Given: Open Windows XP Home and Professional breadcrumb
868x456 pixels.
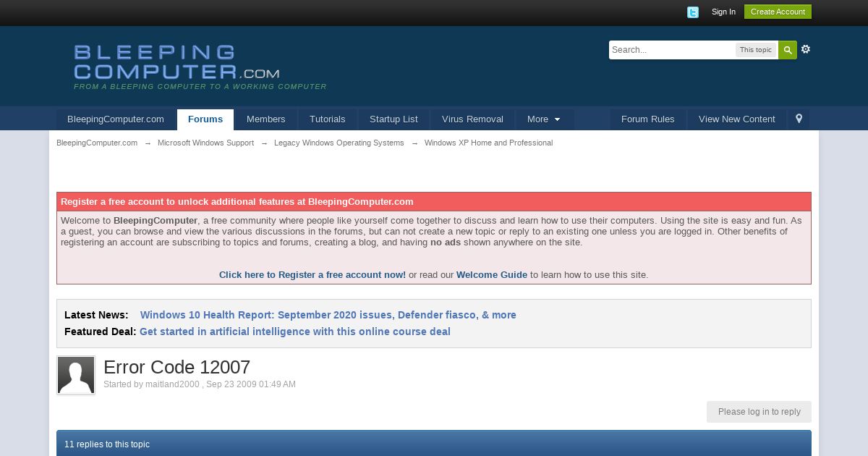Looking at the screenshot, I should click(x=488, y=143).
